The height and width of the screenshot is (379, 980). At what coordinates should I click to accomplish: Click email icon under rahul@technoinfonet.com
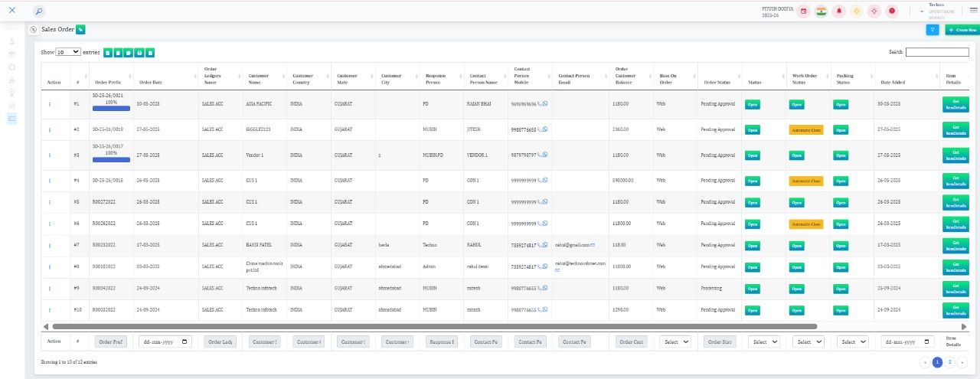(557, 270)
